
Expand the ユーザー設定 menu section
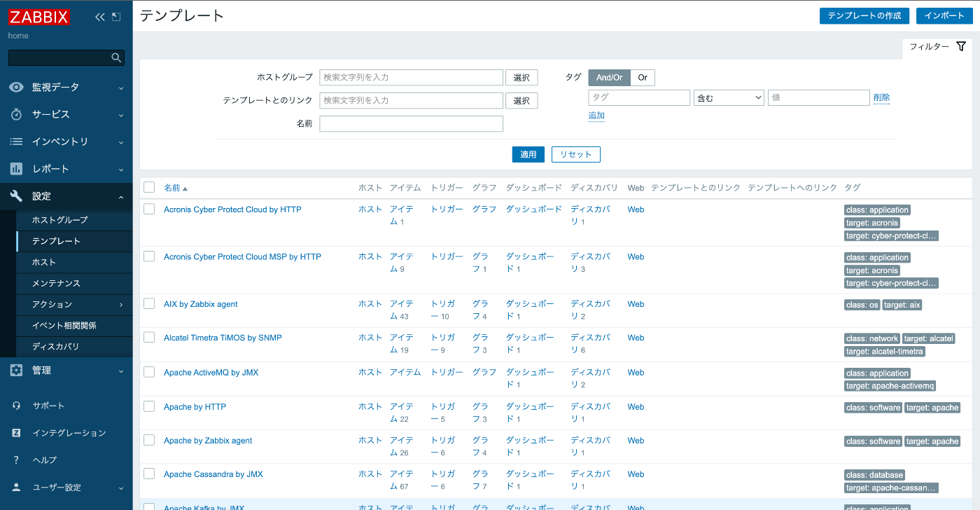121,488
